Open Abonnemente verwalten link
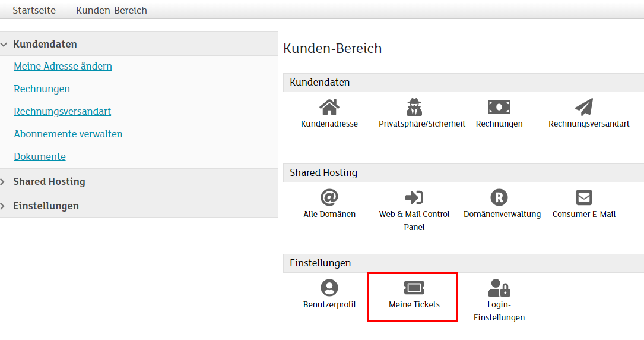 point(68,134)
